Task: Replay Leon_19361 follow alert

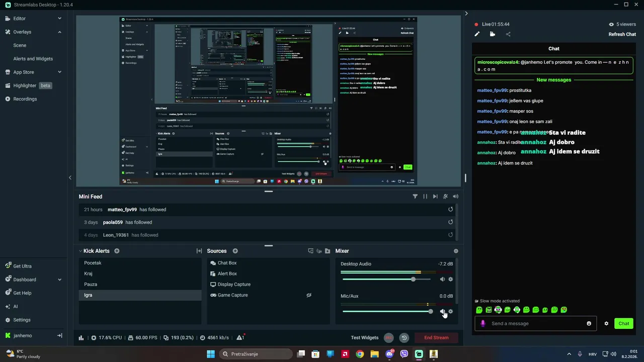Action: pyautogui.click(x=450, y=235)
